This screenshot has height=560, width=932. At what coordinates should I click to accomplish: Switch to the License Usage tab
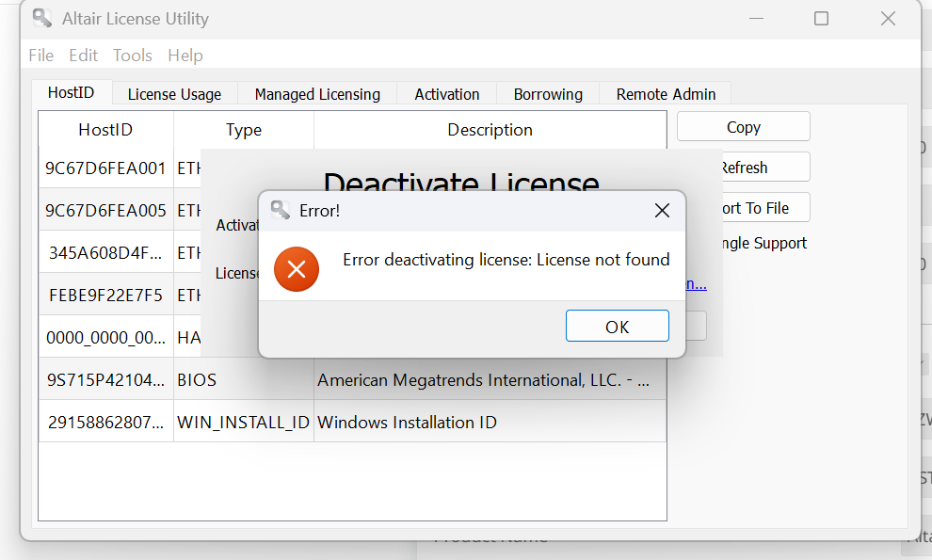174,94
